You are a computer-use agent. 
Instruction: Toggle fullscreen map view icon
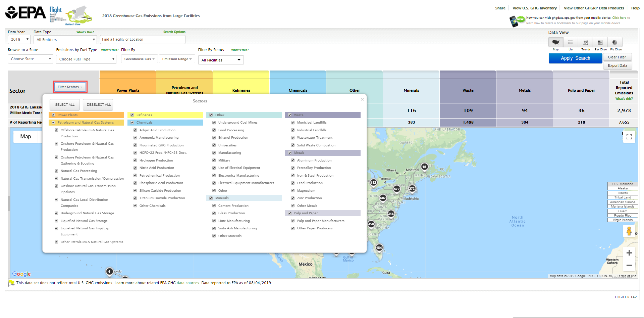[x=629, y=137]
